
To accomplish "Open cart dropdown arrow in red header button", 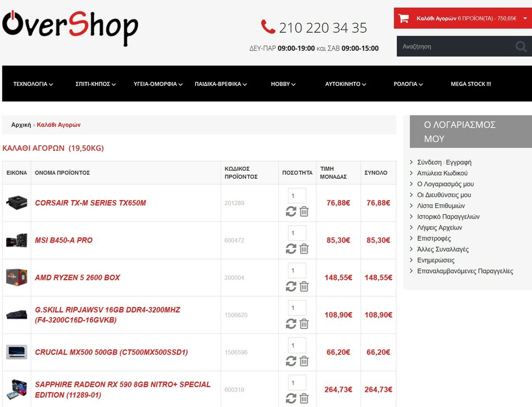I will pos(525,18).
